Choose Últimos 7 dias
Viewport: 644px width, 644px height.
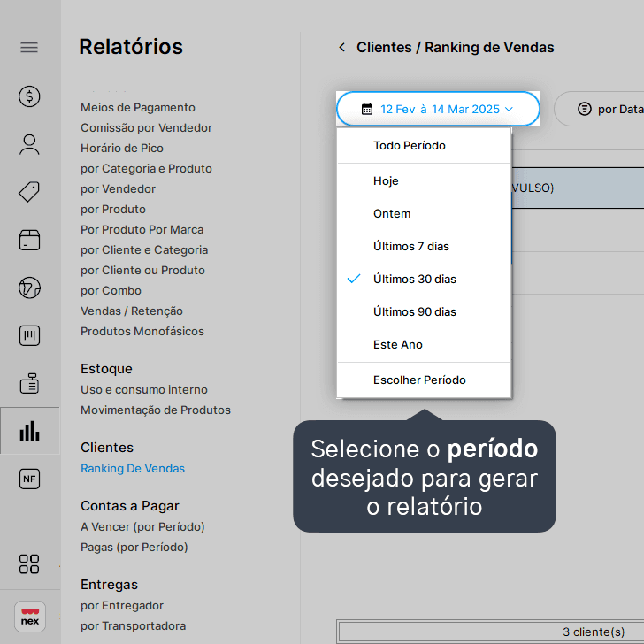click(x=424, y=246)
